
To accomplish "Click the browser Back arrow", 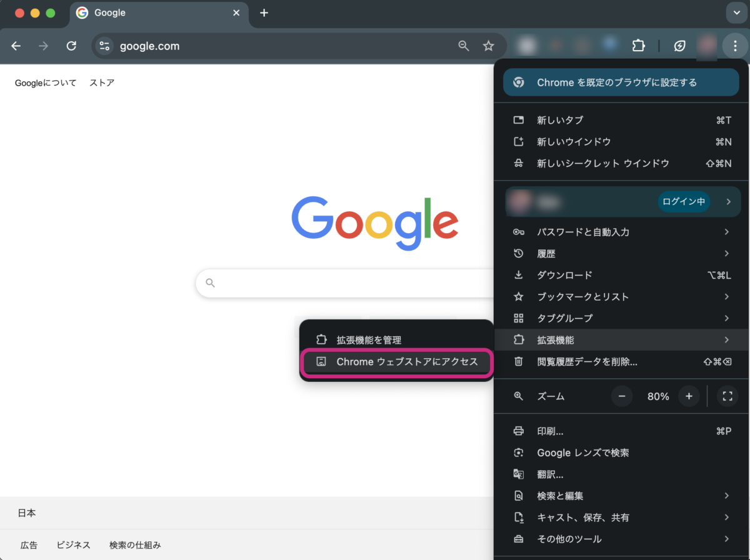I will tap(16, 46).
